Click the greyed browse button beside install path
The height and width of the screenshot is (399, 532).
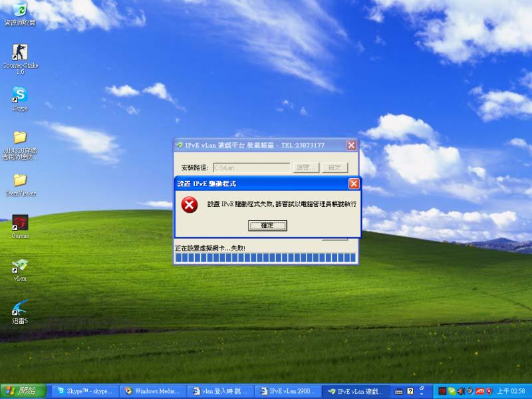pyautogui.click(x=307, y=168)
